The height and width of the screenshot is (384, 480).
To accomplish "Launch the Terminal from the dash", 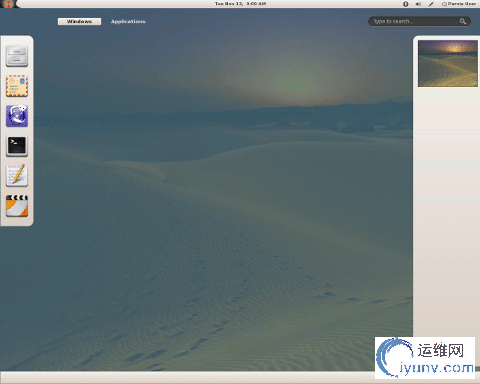I will [17, 146].
